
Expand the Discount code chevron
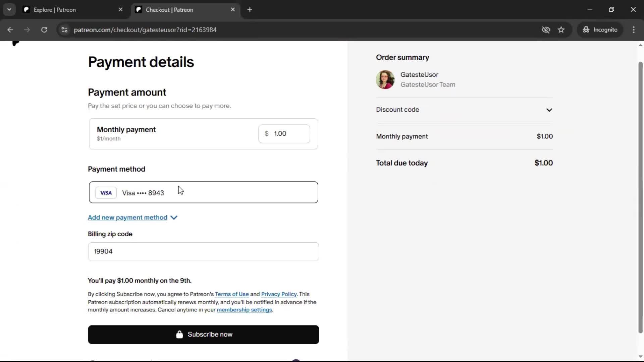click(x=549, y=110)
